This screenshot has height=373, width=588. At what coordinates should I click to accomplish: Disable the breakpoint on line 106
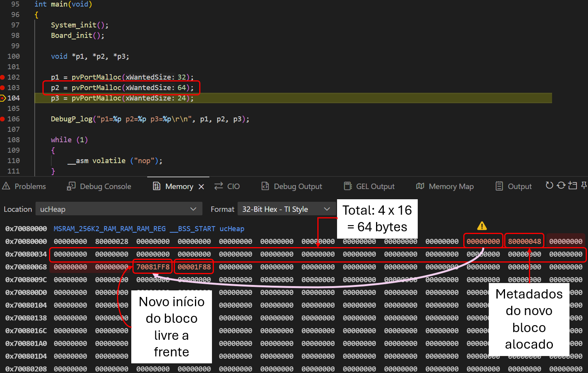point(3,119)
